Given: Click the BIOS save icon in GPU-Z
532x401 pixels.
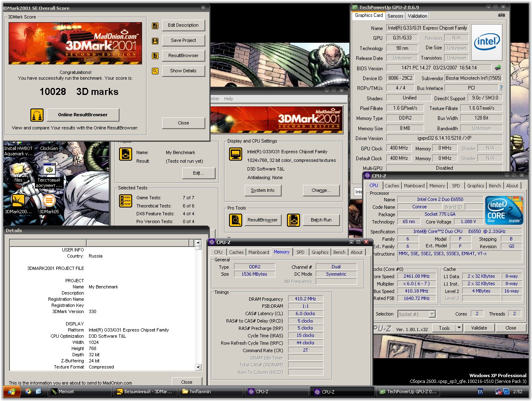Looking at the screenshot, I should pos(498,67).
